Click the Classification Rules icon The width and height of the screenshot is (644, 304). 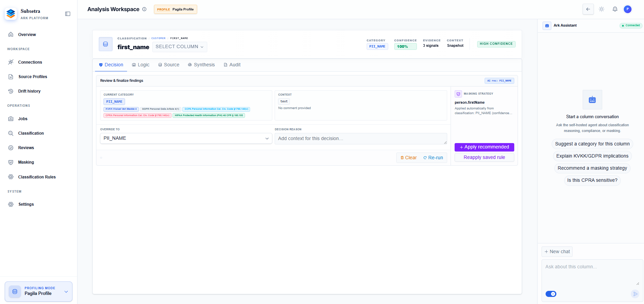click(11, 177)
